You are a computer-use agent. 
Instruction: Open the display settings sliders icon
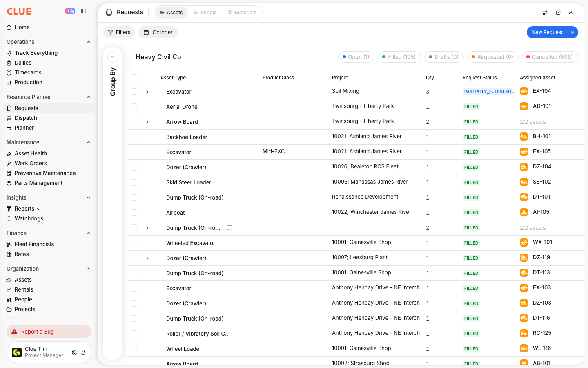[545, 13]
